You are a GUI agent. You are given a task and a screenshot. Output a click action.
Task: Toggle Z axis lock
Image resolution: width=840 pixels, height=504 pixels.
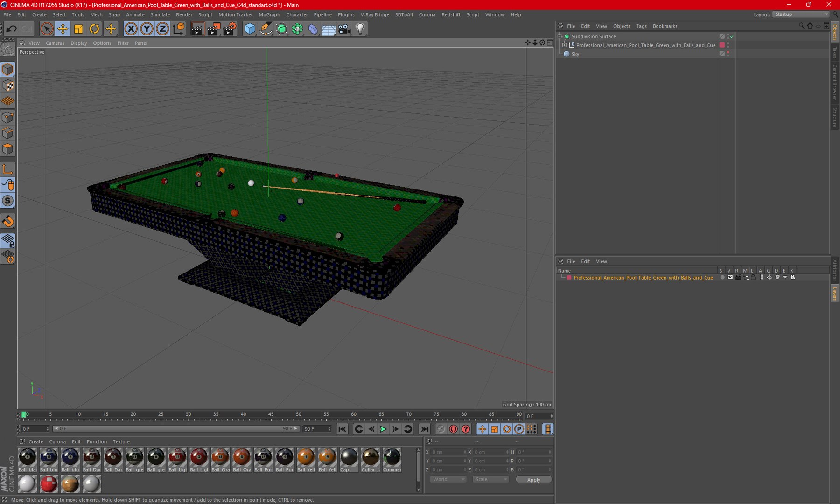point(162,29)
